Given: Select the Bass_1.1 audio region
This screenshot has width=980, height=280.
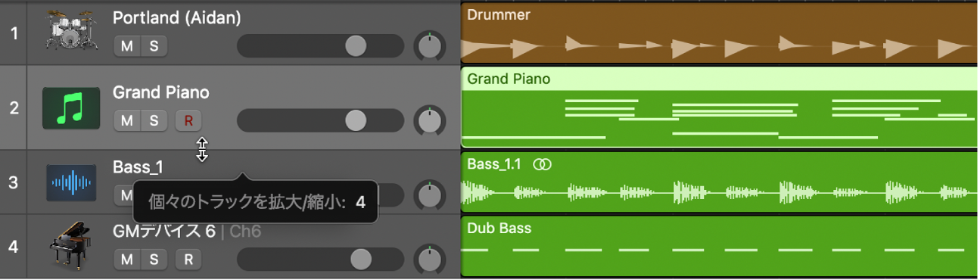Looking at the screenshot, I should [718, 182].
